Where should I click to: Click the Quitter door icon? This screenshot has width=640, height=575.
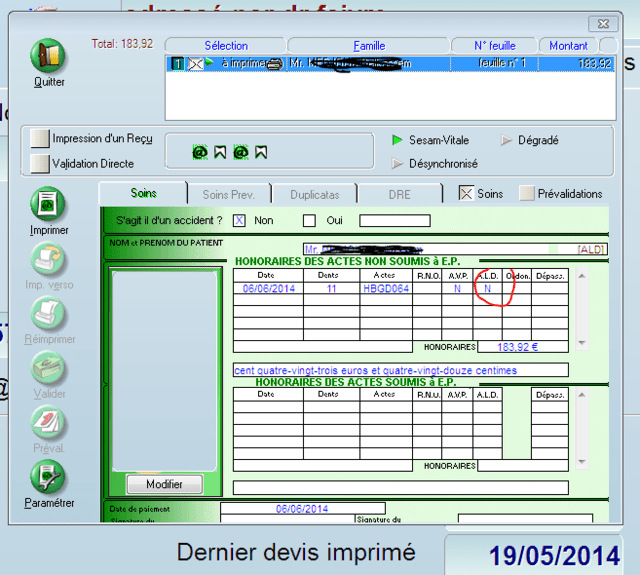tap(49, 57)
